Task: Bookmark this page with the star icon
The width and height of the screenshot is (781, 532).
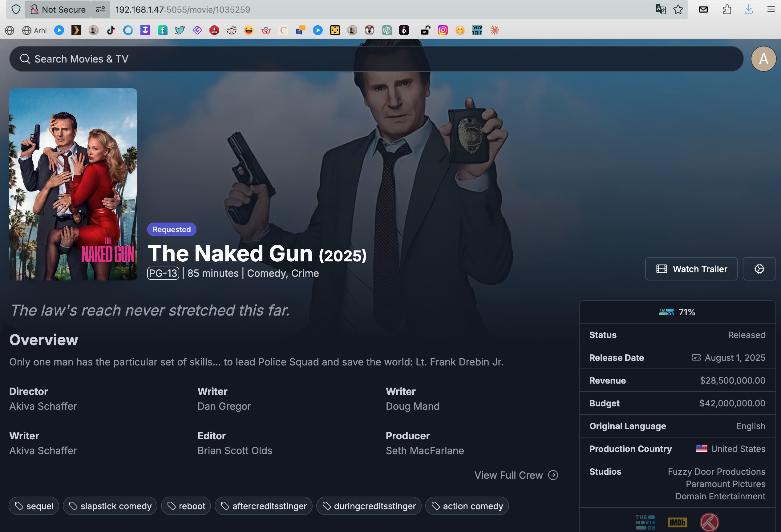Action: [678, 10]
